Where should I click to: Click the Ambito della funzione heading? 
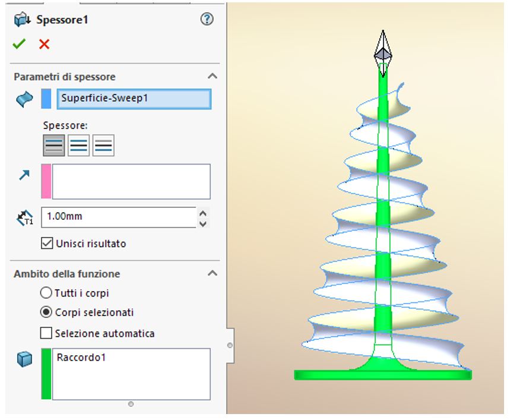(66, 274)
